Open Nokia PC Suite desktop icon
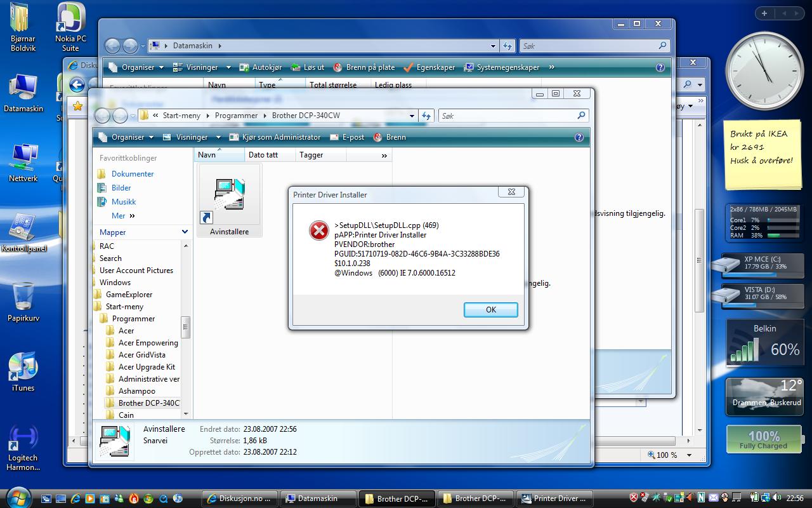 pyautogui.click(x=70, y=27)
